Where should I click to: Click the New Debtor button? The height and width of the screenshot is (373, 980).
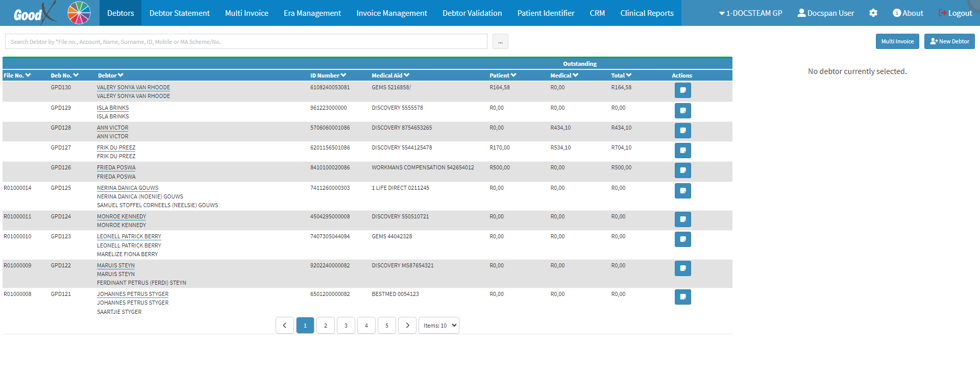(x=949, y=41)
